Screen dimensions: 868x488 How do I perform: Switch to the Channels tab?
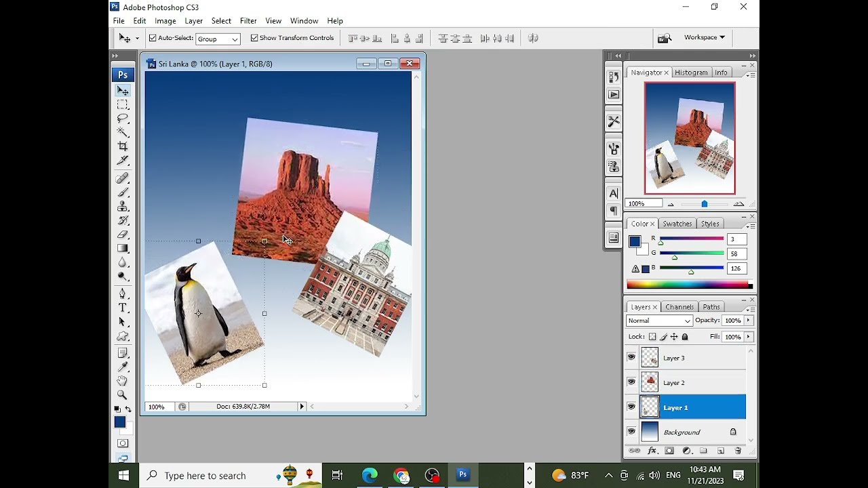679,307
